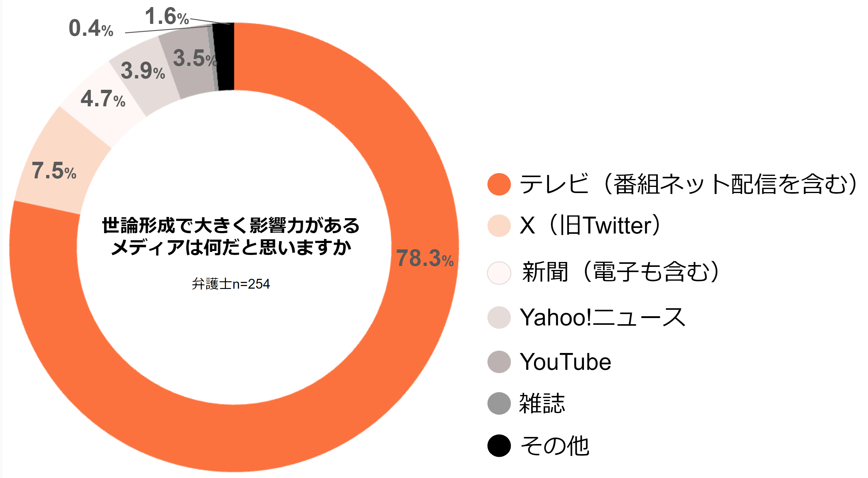Select the 新聞（電子も含む）legend label

(621, 271)
